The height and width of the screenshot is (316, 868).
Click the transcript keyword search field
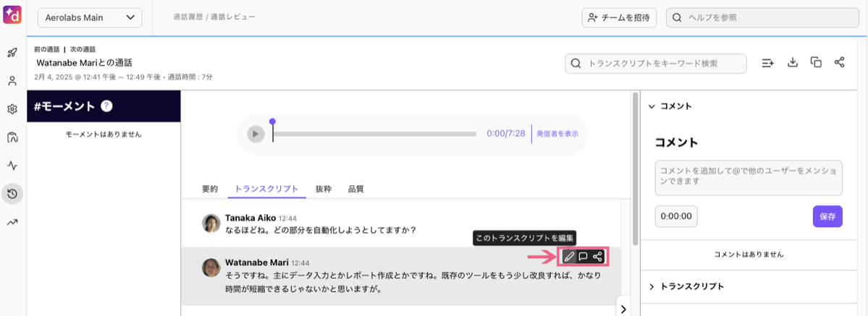point(655,63)
